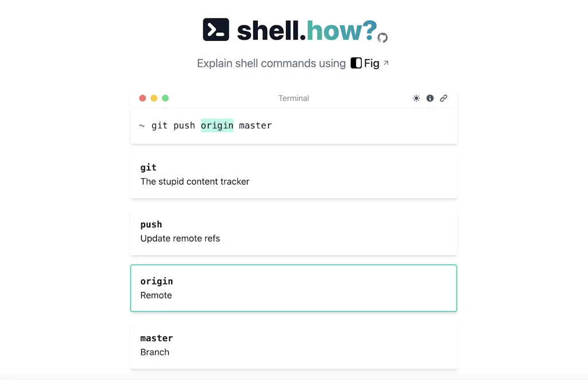Image resolution: width=588 pixels, height=380 pixels.
Task: Click the Fig logo in the subtitle
Action: [357, 63]
